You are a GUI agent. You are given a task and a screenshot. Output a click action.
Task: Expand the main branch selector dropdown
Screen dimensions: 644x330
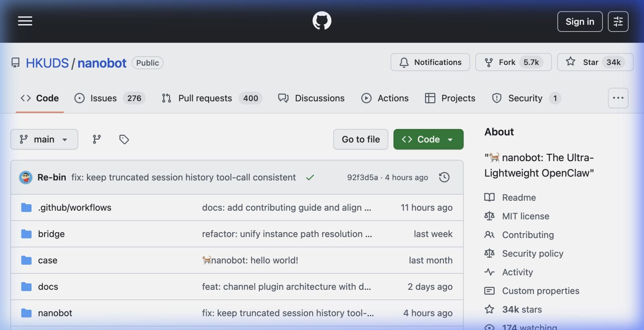[x=44, y=139]
